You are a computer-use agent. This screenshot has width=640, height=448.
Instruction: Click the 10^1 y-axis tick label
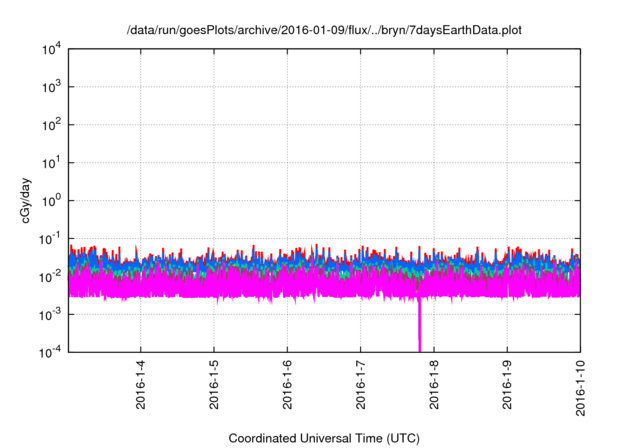coord(52,163)
